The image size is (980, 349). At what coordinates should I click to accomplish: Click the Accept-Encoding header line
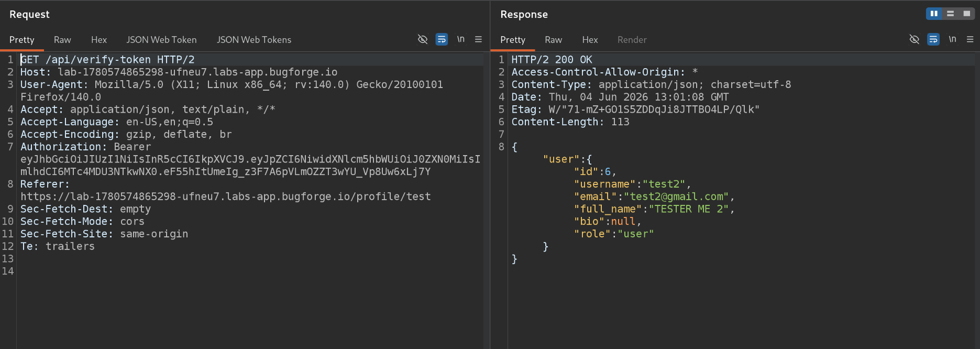tap(126, 135)
